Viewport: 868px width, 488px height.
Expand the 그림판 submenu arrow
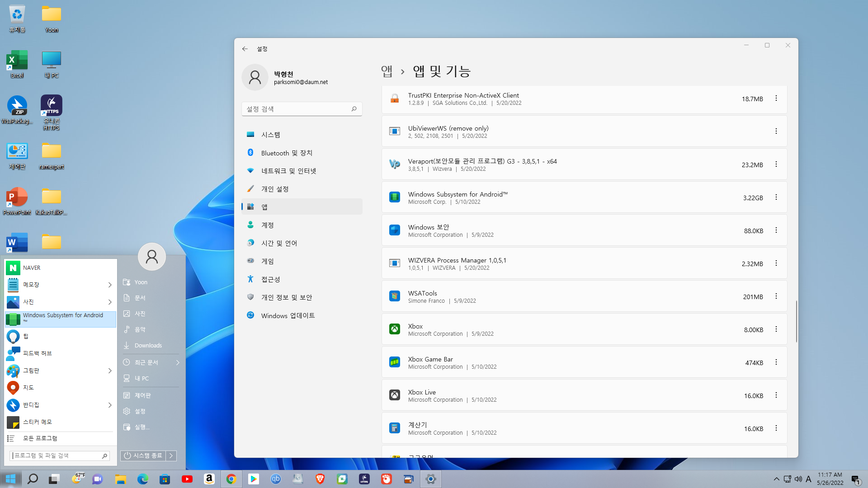[x=110, y=371]
